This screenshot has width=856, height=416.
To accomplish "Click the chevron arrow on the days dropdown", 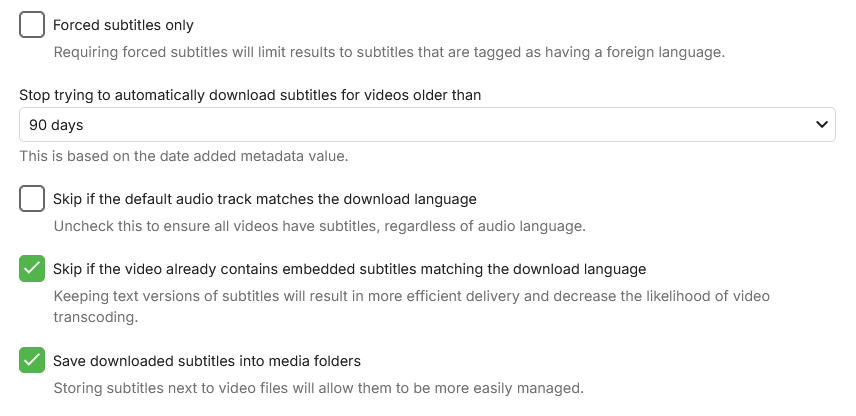I will tap(823, 125).
